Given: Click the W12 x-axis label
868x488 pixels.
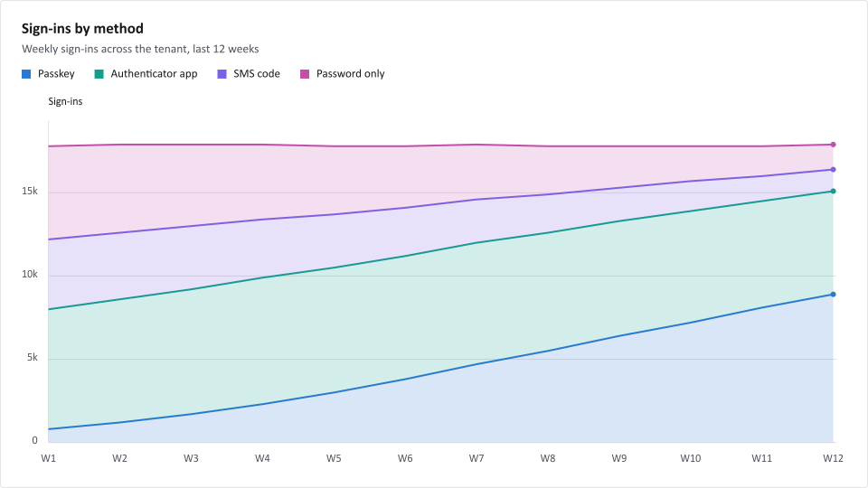Looking at the screenshot, I should (x=833, y=459).
